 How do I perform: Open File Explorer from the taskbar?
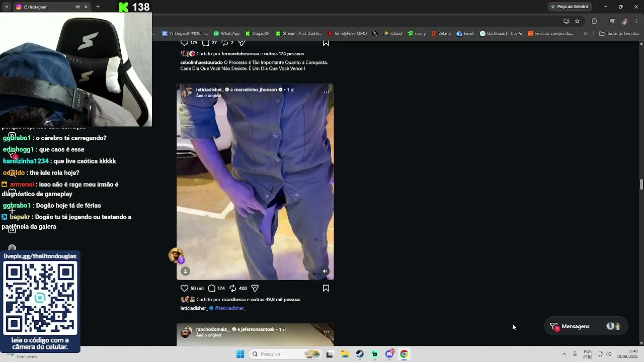[345, 354]
